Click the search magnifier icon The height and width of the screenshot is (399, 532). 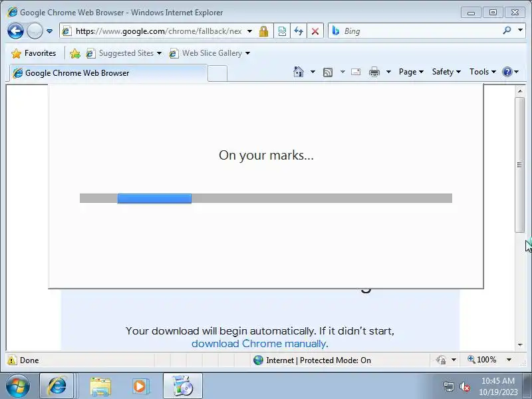[507, 31]
